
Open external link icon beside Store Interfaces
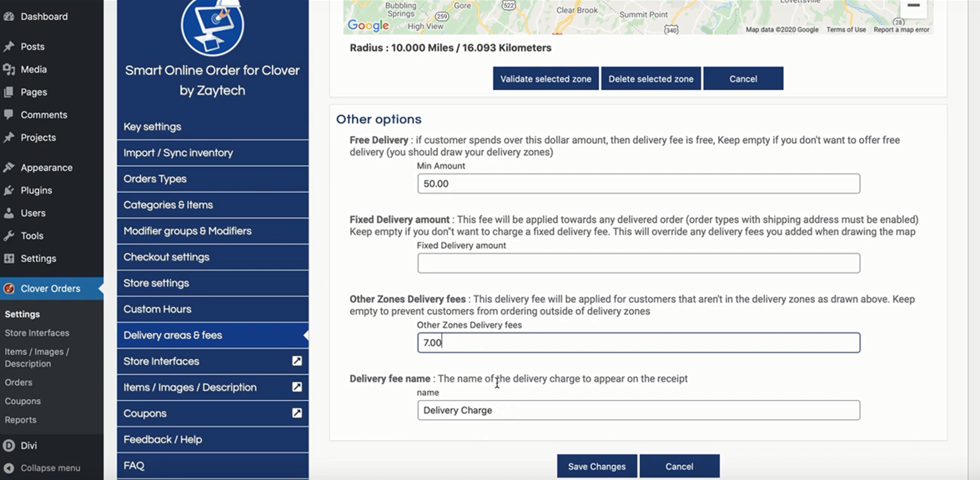tap(297, 361)
